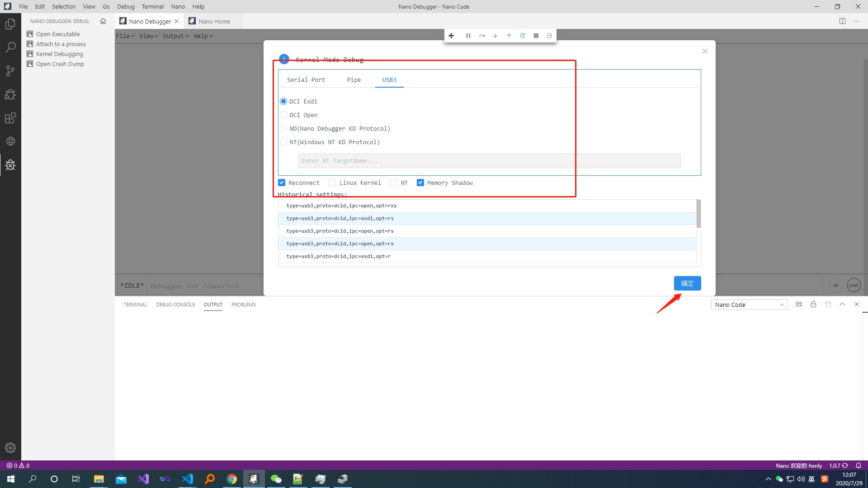Open the Manage gear at sidebar bottom

10,448
